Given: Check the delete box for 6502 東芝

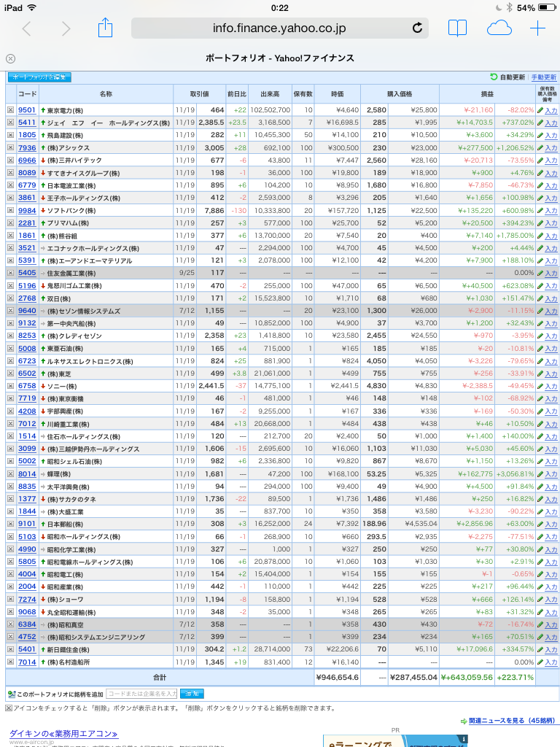Looking at the screenshot, I should click(10, 373).
